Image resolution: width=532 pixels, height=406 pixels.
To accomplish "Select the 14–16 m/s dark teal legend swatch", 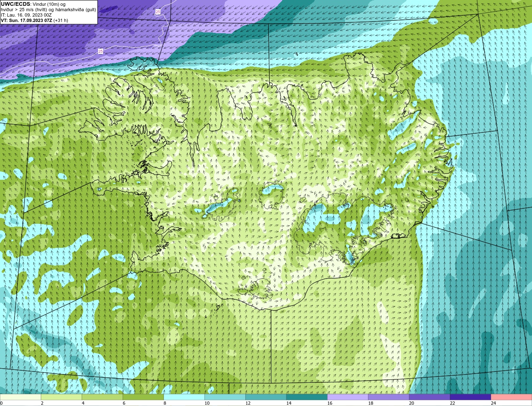I will click(x=307, y=397).
